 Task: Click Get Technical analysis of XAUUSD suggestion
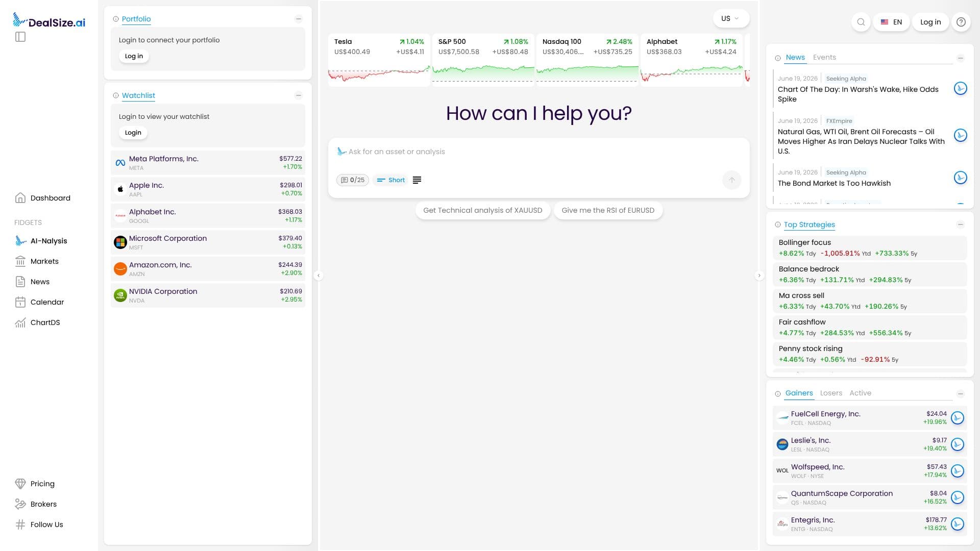483,210
